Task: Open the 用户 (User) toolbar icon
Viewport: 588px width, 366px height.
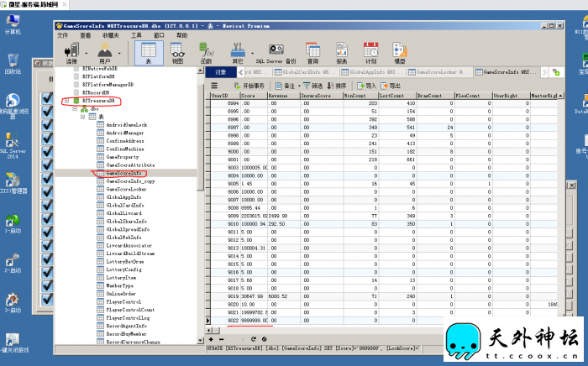Action: [x=105, y=53]
